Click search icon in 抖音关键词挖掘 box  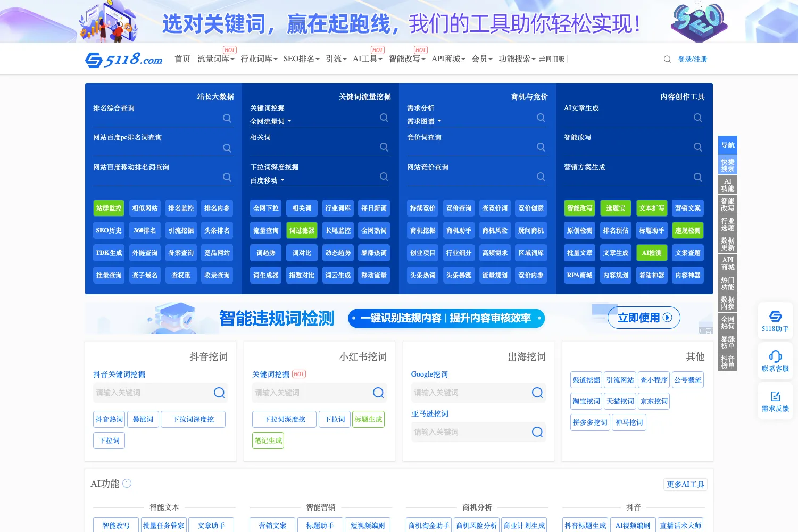coord(219,393)
